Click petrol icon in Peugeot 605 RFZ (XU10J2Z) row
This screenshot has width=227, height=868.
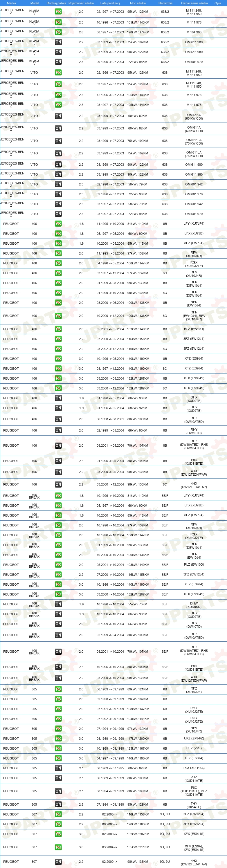(x=58, y=690)
